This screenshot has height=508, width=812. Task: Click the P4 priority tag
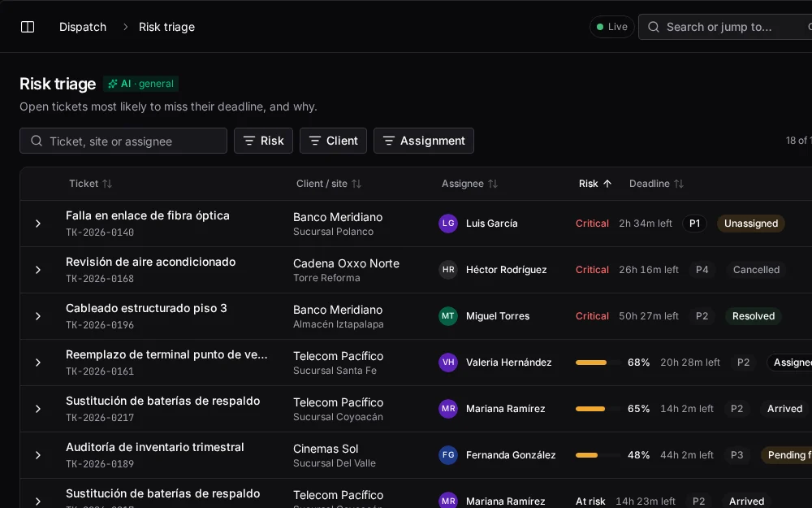[702, 270]
